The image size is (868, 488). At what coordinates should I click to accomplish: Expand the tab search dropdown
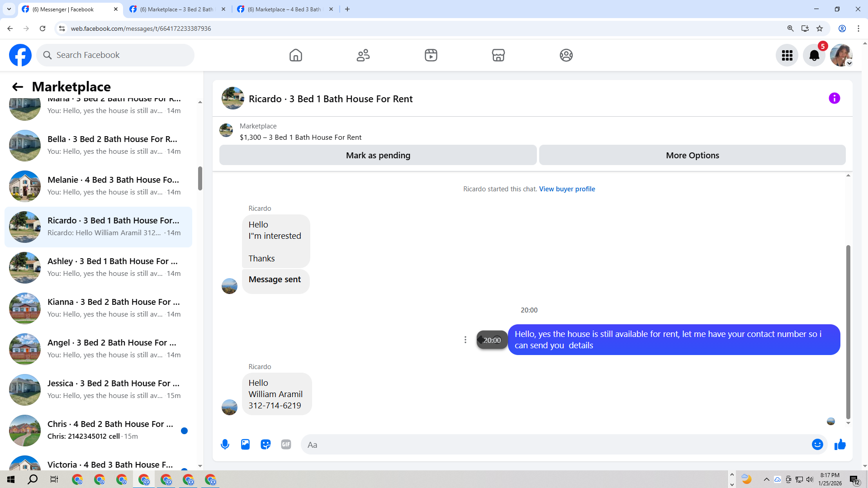click(9, 9)
